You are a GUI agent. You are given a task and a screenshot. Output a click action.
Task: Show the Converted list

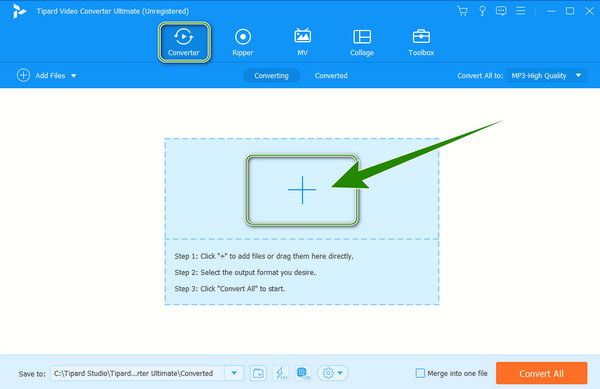(331, 76)
